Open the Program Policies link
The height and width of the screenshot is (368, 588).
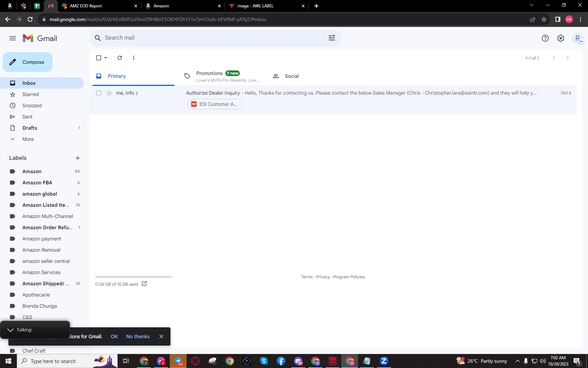(x=349, y=277)
